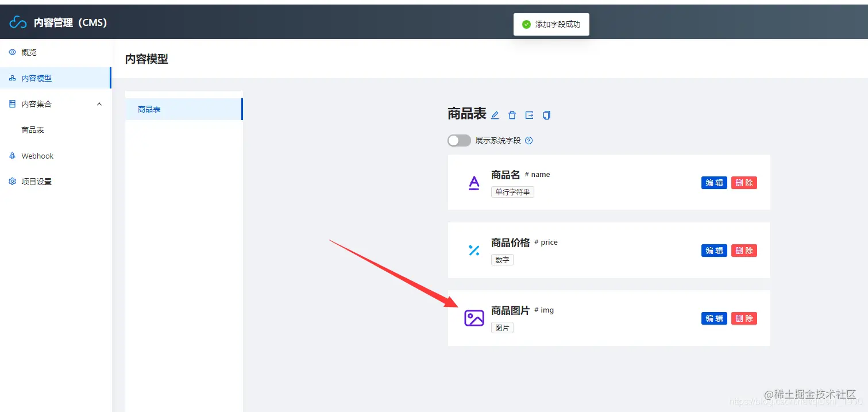Click the 单行字符串 type tag

tap(512, 192)
